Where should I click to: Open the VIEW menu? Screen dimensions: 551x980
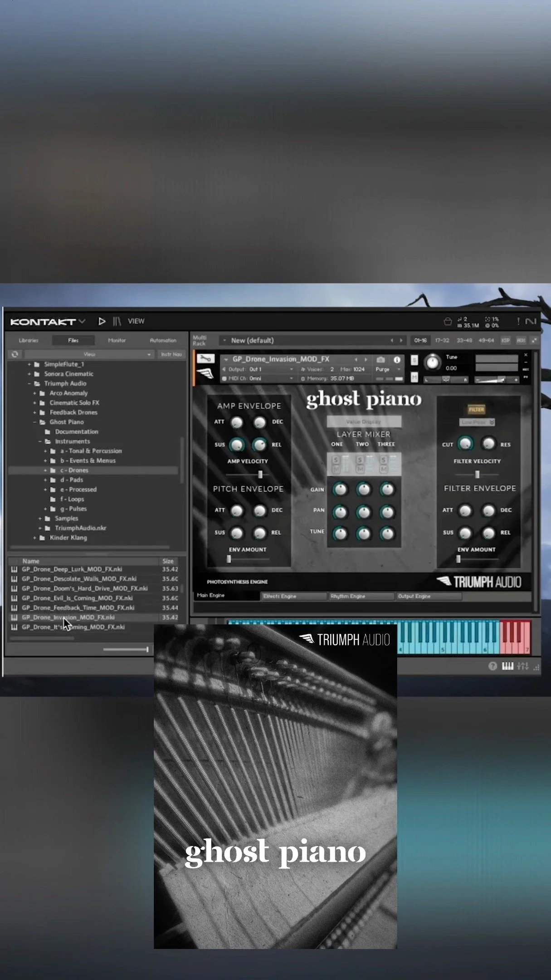tap(136, 321)
